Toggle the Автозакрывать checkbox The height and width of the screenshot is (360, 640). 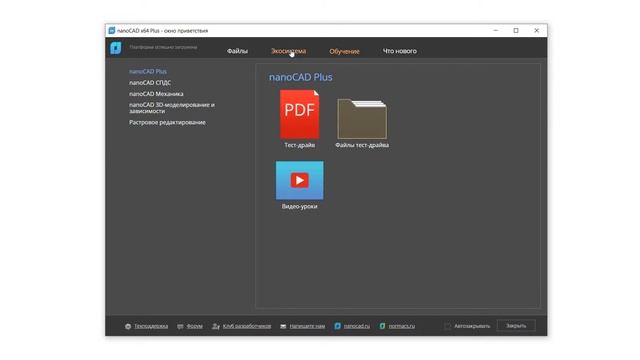click(448, 326)
